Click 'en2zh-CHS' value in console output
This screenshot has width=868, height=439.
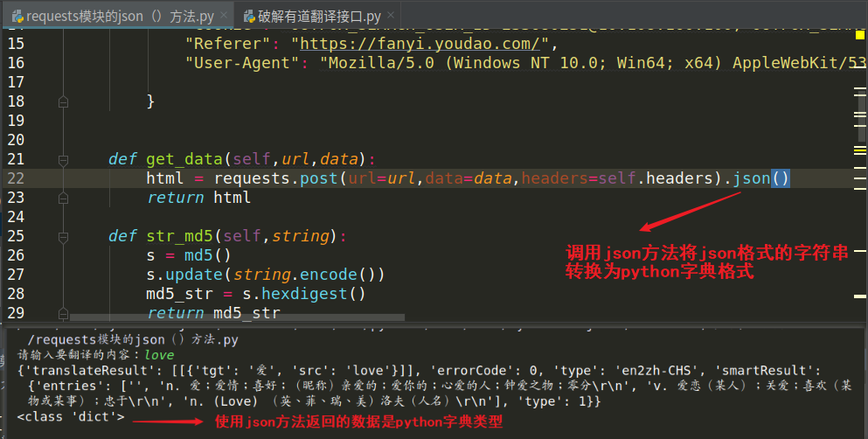661,371
